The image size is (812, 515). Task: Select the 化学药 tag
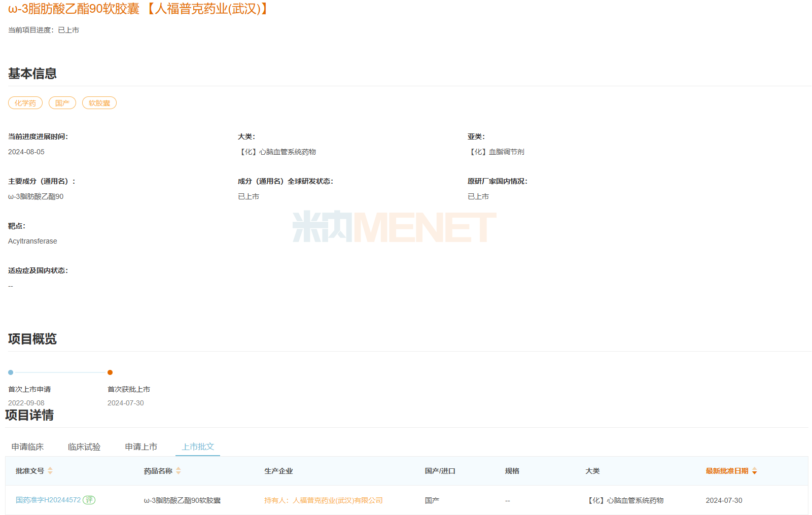(25, 103)
